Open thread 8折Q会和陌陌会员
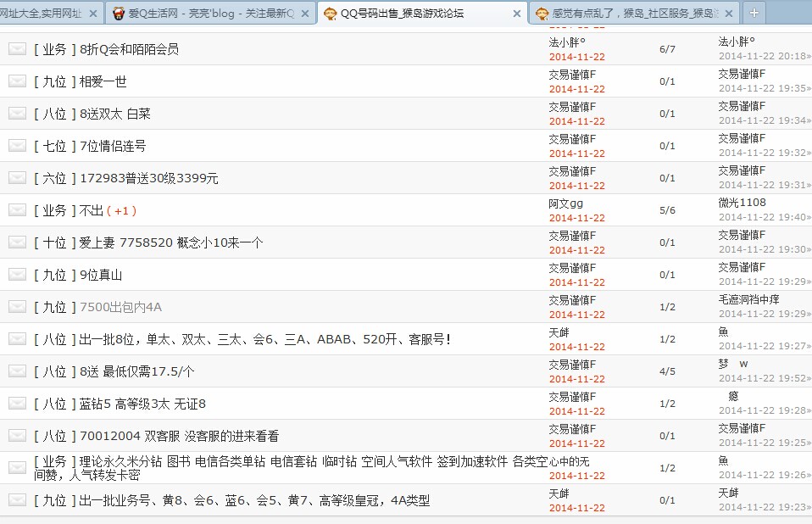 pyautogui.click(x=130, y=49)
